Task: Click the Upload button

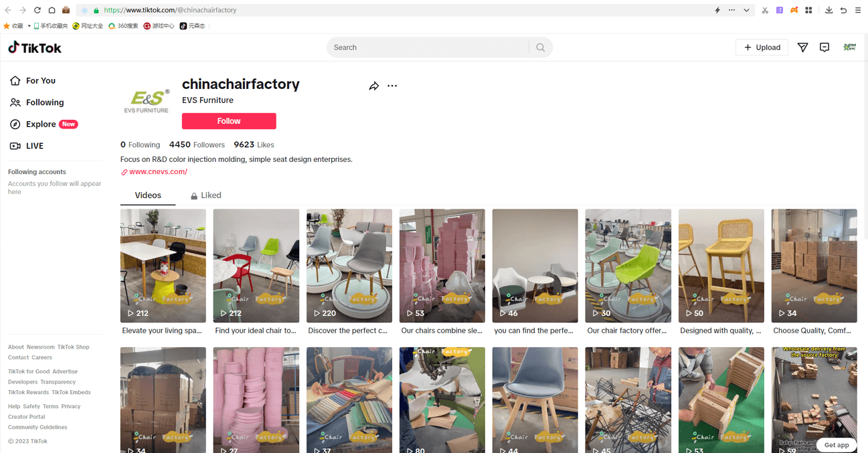Action: [x=762, y=48]
